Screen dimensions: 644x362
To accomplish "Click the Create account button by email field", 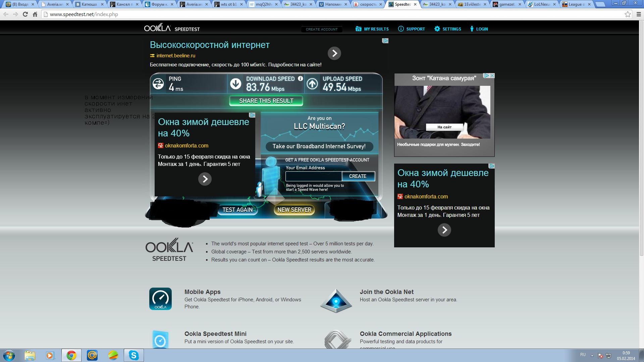I will [x=358, y=176].
